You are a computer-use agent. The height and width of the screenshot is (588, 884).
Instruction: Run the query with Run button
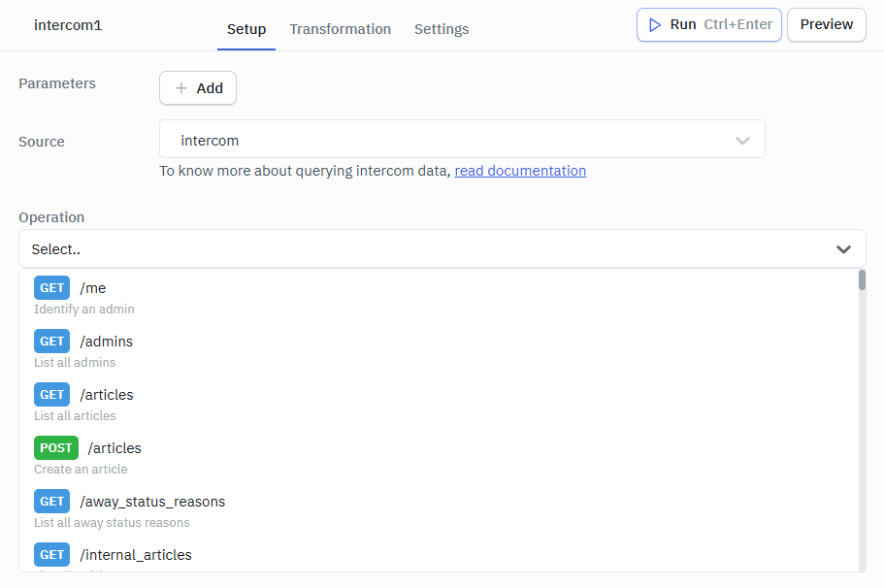pyautogui.click(x=708, y=25)
